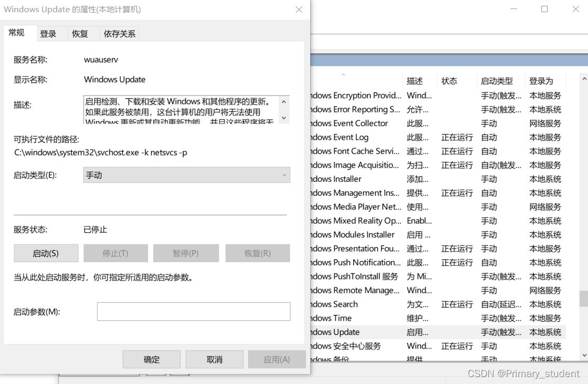Click the services list vertical scrollbar thumb
The height and width of the screenshot is (384, 588).
(584, 299)
